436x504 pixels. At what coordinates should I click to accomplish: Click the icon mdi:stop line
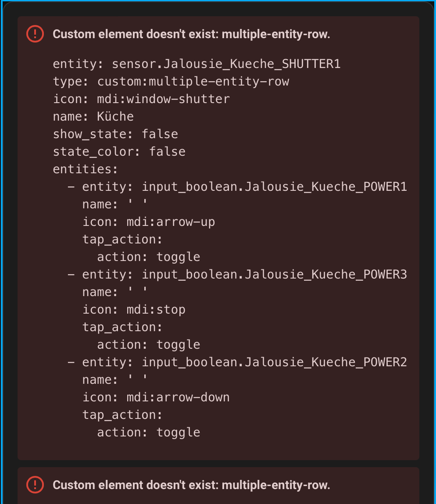coord(134,310)
